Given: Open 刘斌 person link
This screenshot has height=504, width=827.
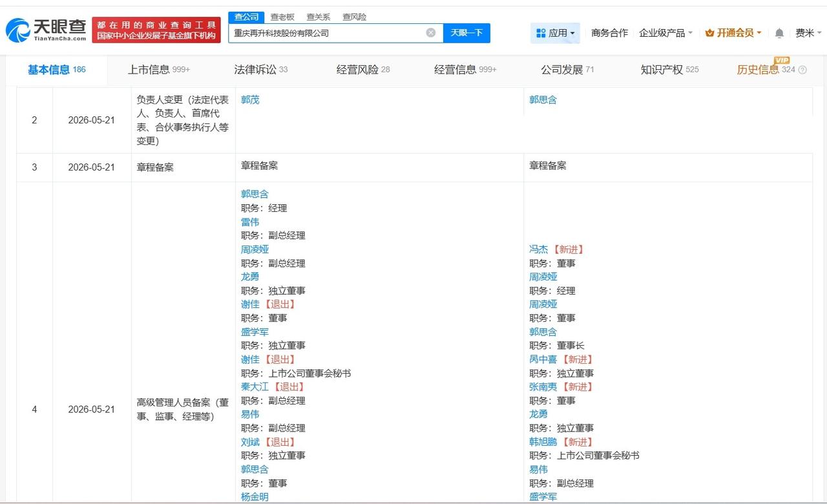Looking at the screenshot, I should (250, 442).
